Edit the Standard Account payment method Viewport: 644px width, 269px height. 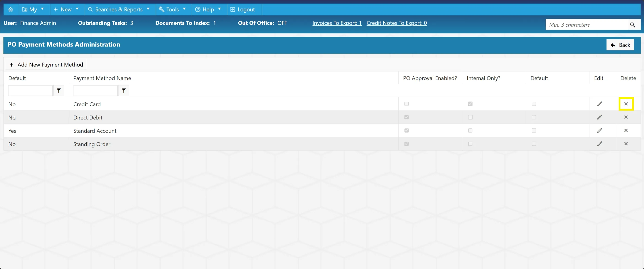point(600,131)
